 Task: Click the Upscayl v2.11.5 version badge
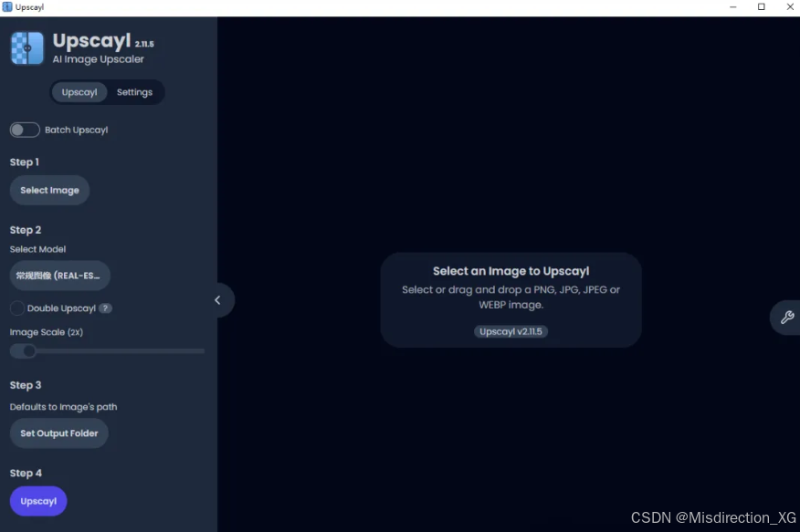tap(511, 332)
